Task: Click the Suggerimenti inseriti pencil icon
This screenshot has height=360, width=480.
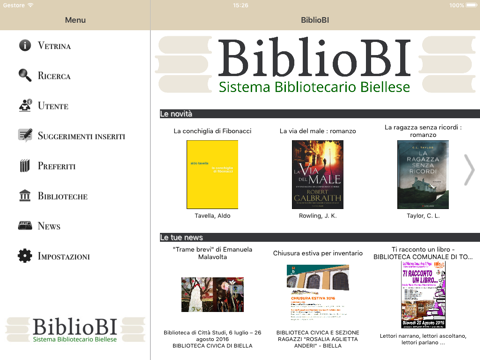Action: [x=25, y=135]
